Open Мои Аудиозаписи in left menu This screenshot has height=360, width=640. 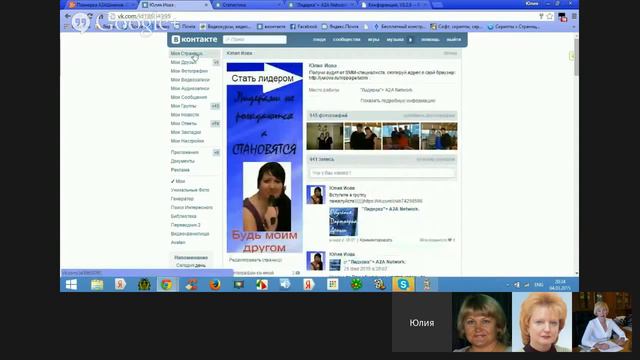(190, 89)
